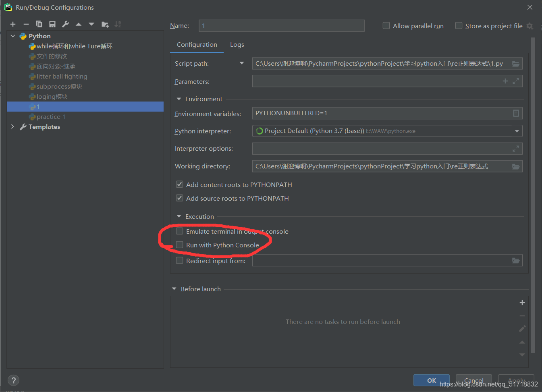The height and width of the screenshot is (392, 542).
Task: Expand the Parameters field editor
Action: [516, 81]
